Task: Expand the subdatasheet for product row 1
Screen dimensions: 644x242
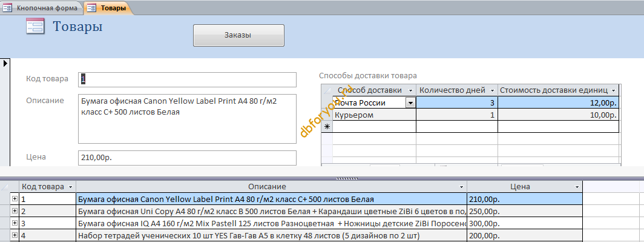Action: click(x=15, y=199)
